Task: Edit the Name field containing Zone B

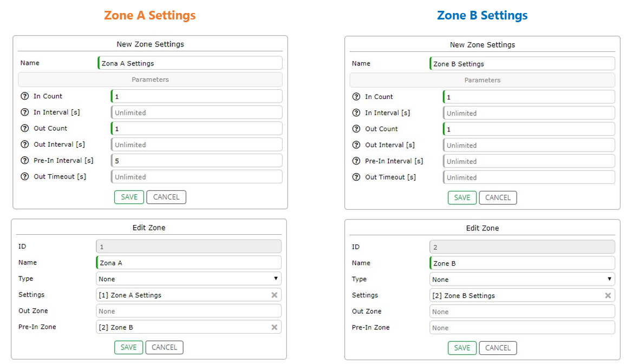Action: pyautogui.click(x=523, y=263)
